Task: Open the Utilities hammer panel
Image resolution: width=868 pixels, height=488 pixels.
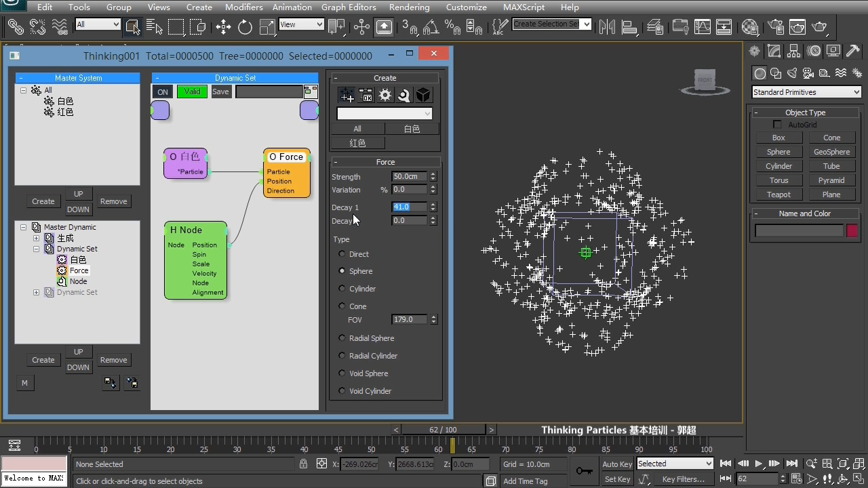Action: 853,51
